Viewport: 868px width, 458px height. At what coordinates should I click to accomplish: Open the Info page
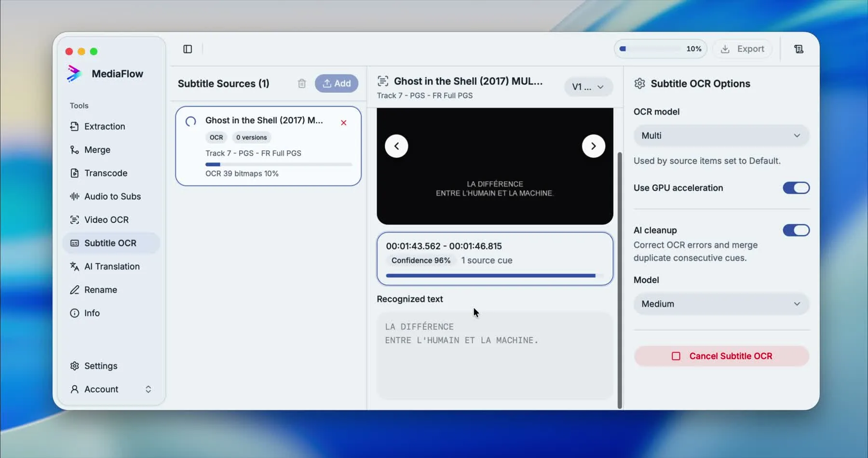(111, 313)
